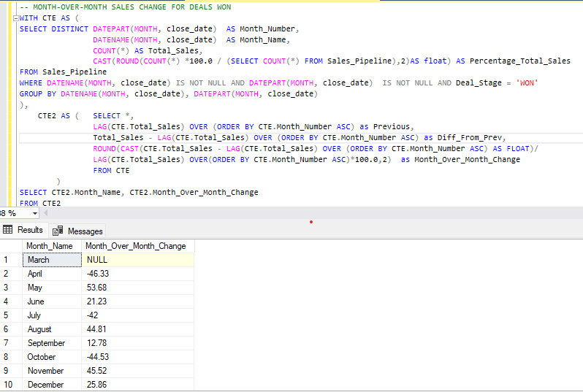Select the NULL value cell
The width and height of the screenshot is (583, 392).
click(137, 260)
